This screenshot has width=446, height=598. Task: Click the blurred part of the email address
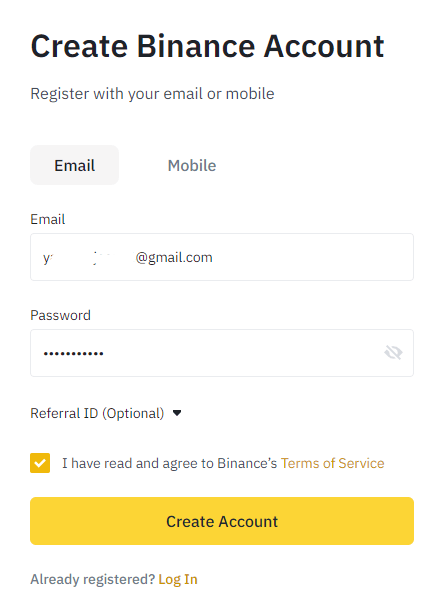coord(93,257)
